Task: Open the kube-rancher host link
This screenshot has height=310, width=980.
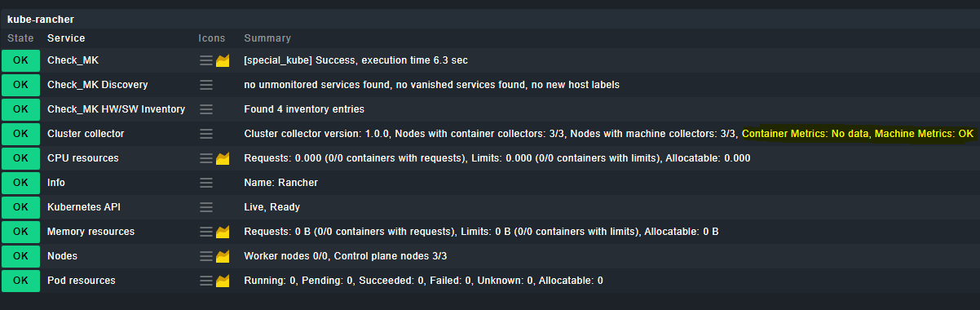Action: [41, 19]
